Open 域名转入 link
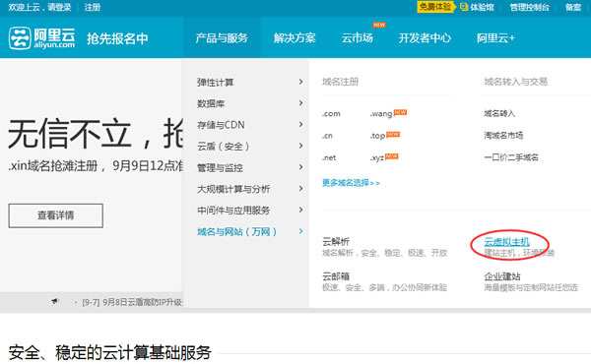Viewport: 591px width, 364px height. pyautogui.click(x=499, y=113)
